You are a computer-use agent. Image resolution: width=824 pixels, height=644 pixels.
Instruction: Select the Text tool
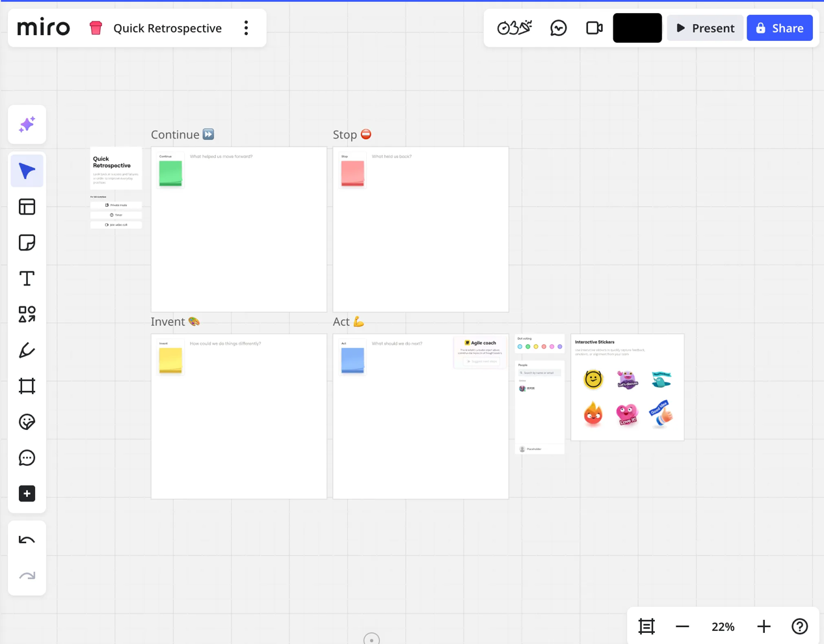pos(27,278)
